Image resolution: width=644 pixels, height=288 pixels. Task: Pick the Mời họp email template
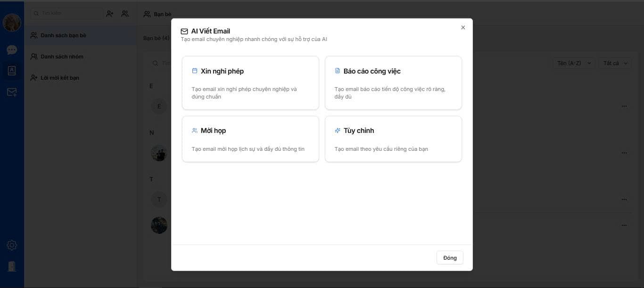click(x=250, y=139)
